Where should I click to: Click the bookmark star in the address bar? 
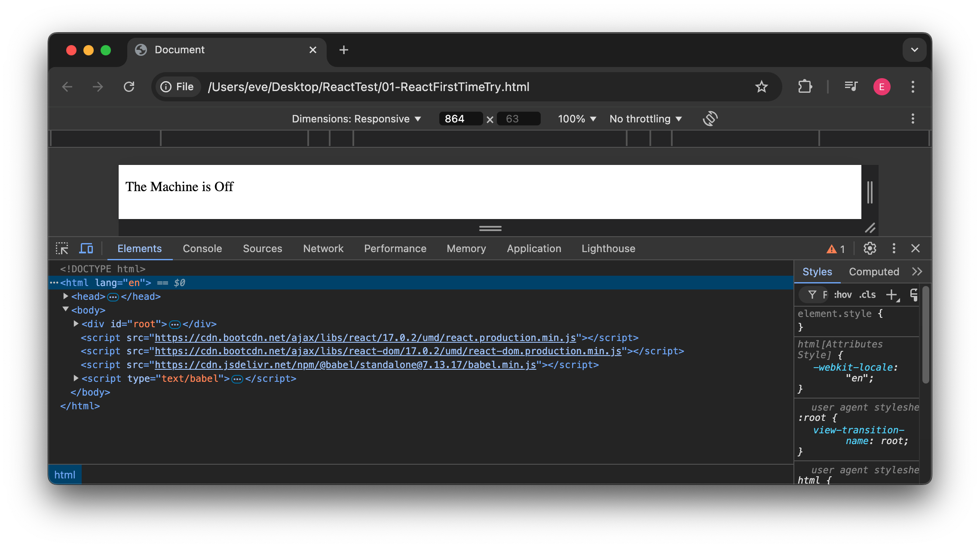tap(762, 87)
